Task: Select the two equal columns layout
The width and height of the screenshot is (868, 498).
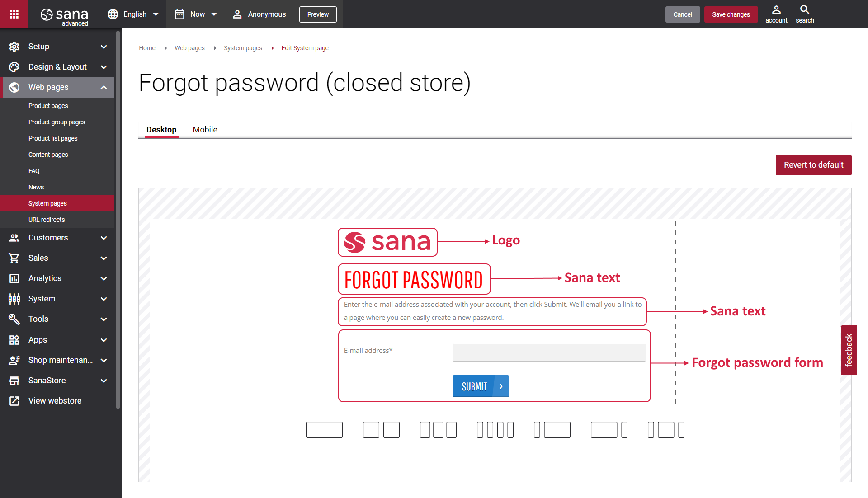Action: pos(381,430)
